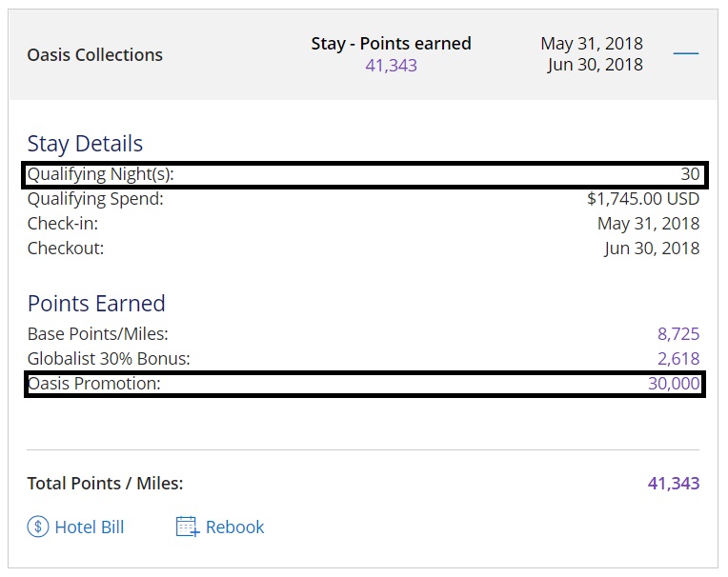Click the Checkout row date value
The height and width of the screenshot is (577, 728).
(652, 249)
